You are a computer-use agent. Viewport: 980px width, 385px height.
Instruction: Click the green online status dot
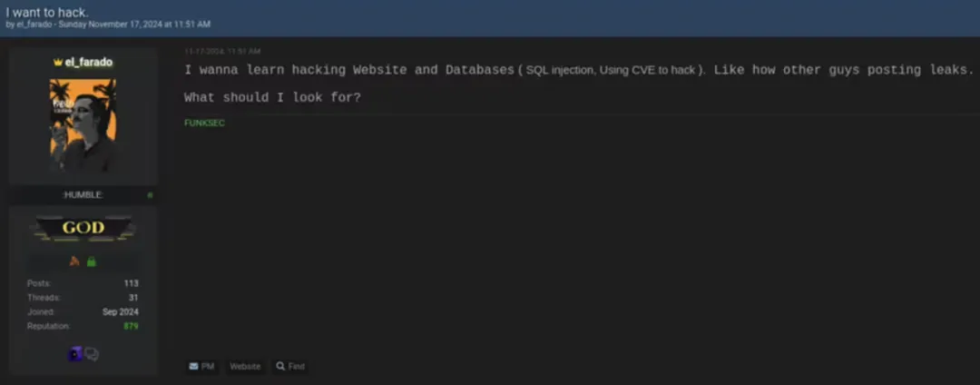click(151, 195)
